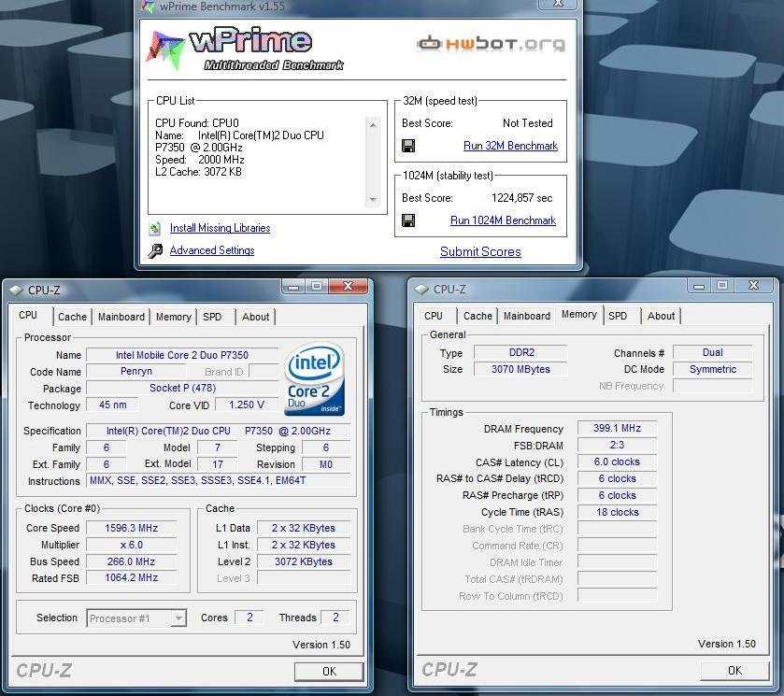Click the Channels # field Dual

tap(712, 352)
